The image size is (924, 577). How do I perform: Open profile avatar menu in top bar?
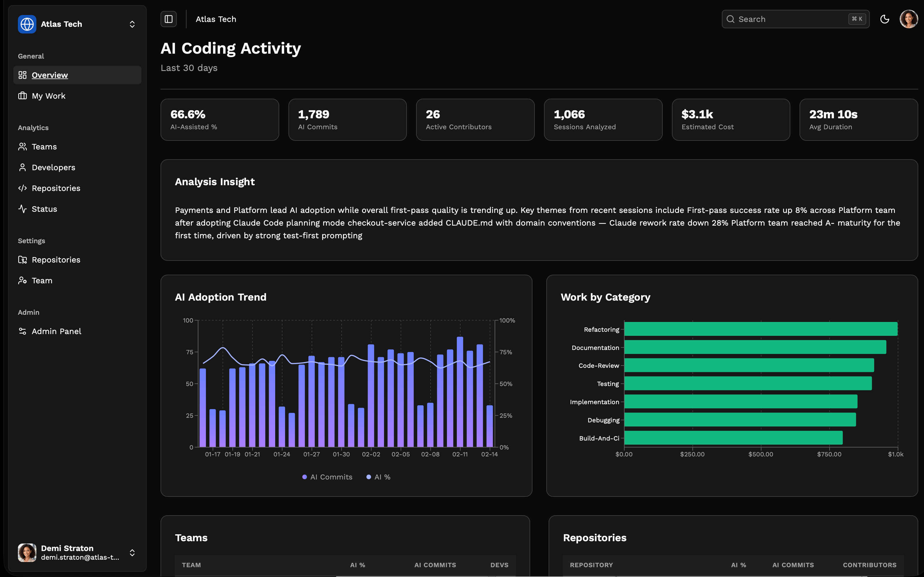tap(908, 19)
